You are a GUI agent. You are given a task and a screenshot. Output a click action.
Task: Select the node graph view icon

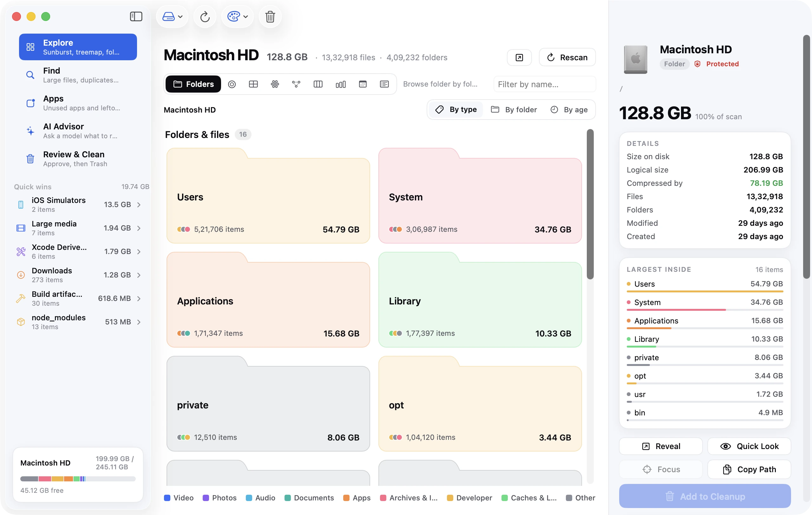(296, 84)
